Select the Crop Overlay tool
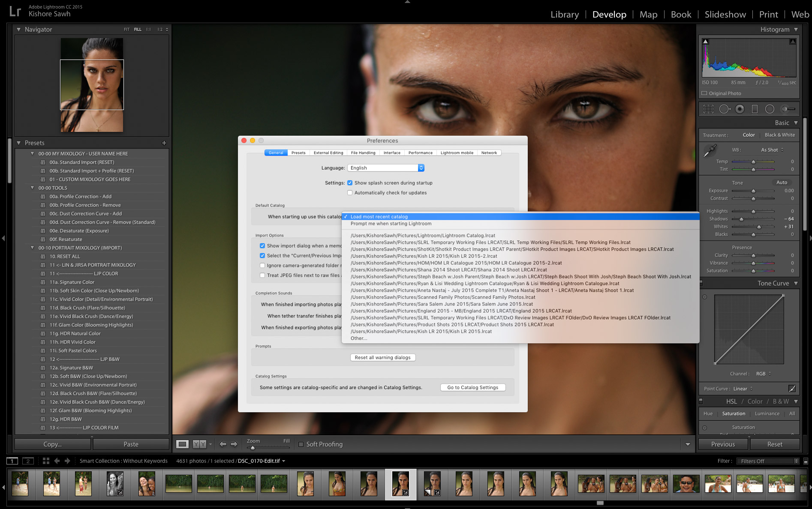 708,109
